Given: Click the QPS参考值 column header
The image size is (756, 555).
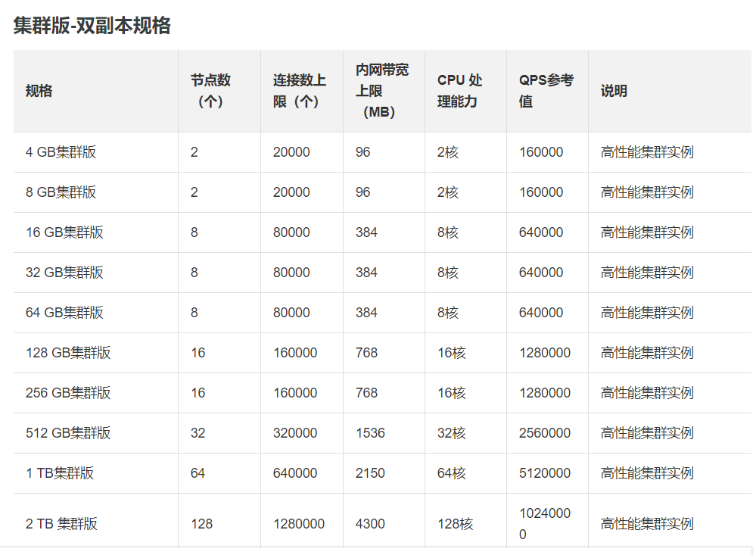Looking at the screenshot, I should [x=546, y=91].
